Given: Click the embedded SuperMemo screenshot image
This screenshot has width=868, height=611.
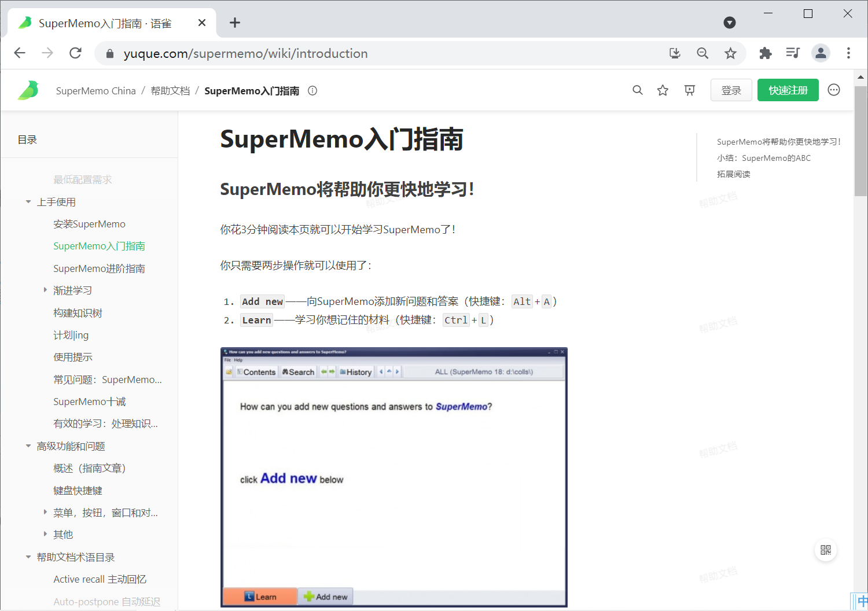Looking at the screenshot, I should click(393, 477).
